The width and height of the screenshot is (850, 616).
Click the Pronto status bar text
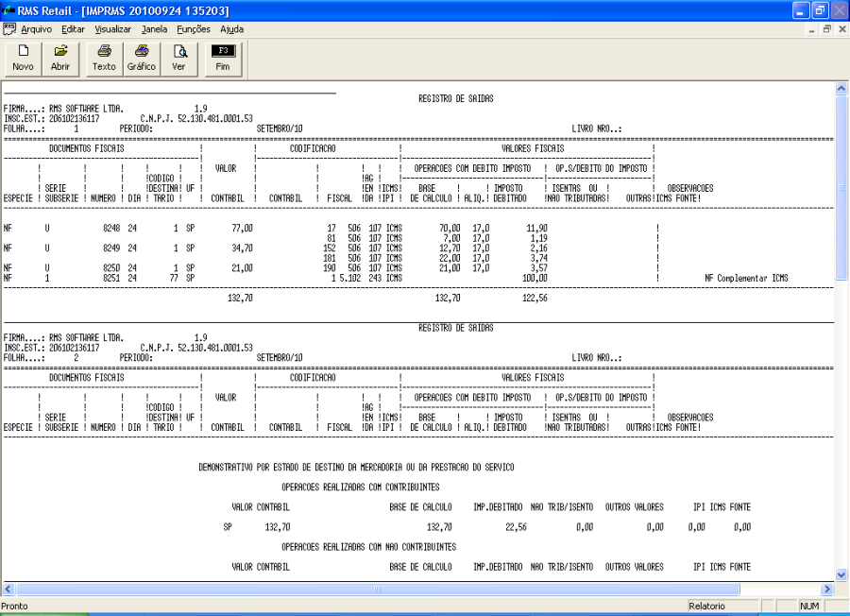[14, 606]
